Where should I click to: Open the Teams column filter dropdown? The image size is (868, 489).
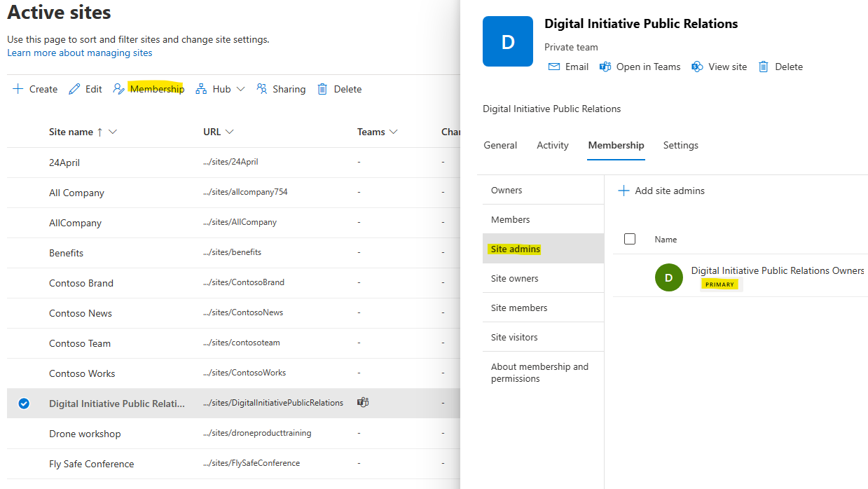[x=394, y=132]
